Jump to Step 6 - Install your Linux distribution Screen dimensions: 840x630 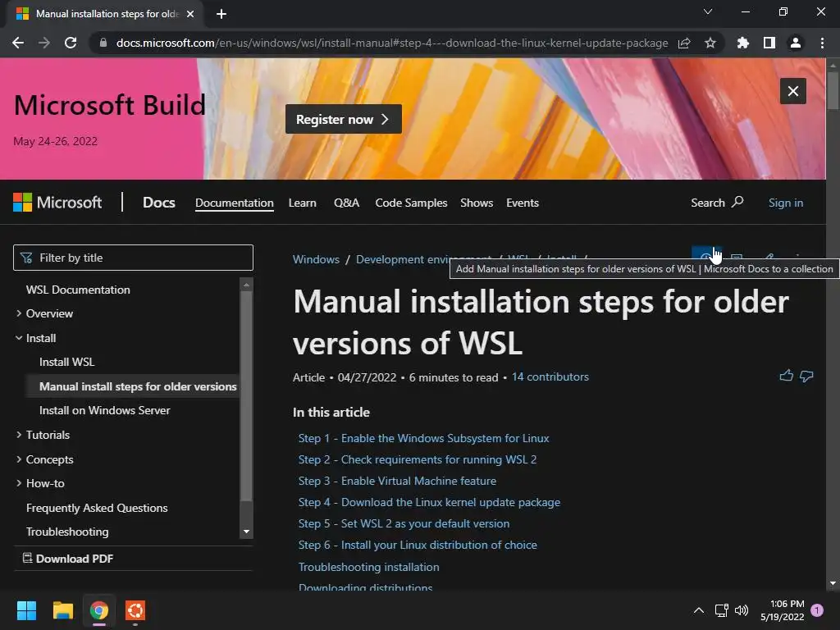(418, 545)
